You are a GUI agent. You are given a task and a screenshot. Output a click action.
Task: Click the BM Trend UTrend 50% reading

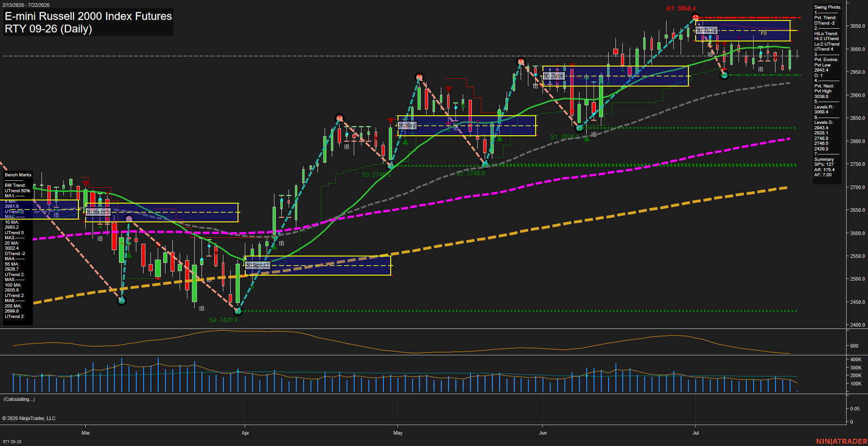coord(17,188)
